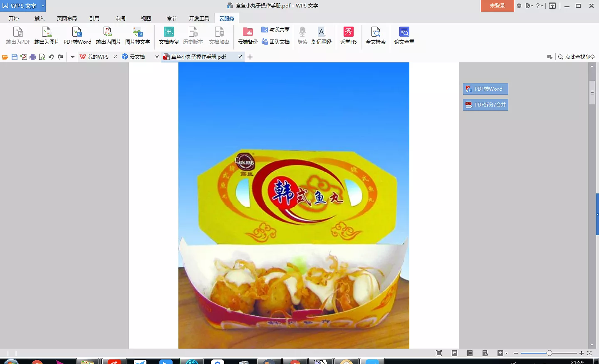Launch 文档修复 document repair
The height and width of the screenshot is (364, 599).
pos(169,36)
